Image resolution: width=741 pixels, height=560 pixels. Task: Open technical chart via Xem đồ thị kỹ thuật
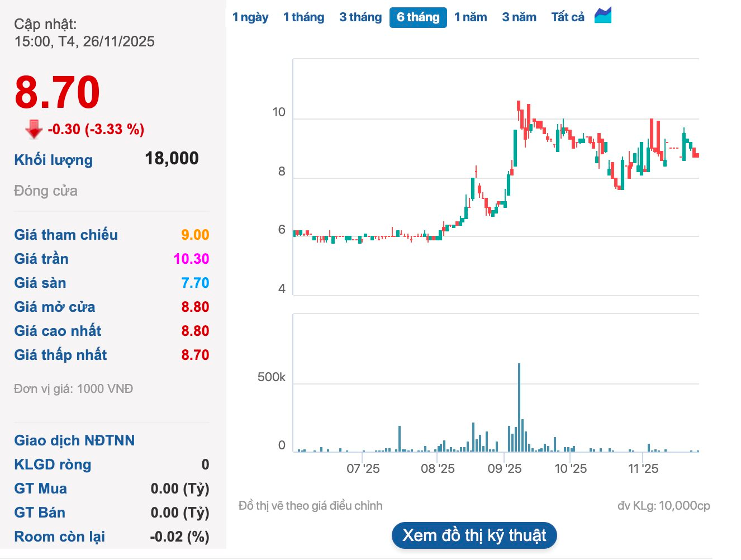click(x=474, y=535)
